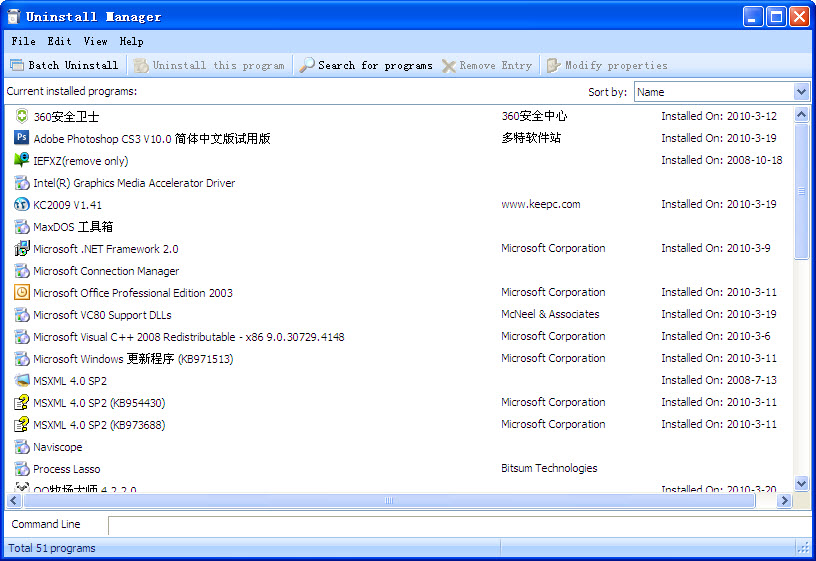Click the 360安全卫士 program icon
Image resolution: width=816 pixels, height=561 pixels.
click(21, 116)
